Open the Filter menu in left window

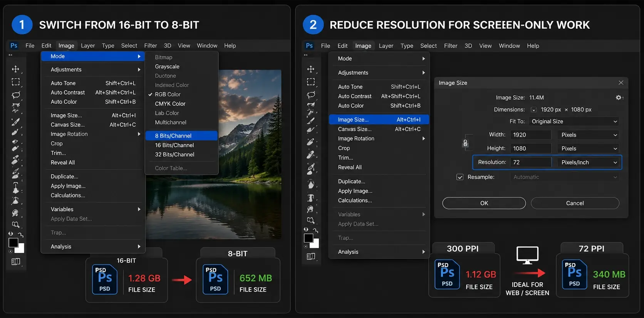pyautogui.click(x=151, y=45)
